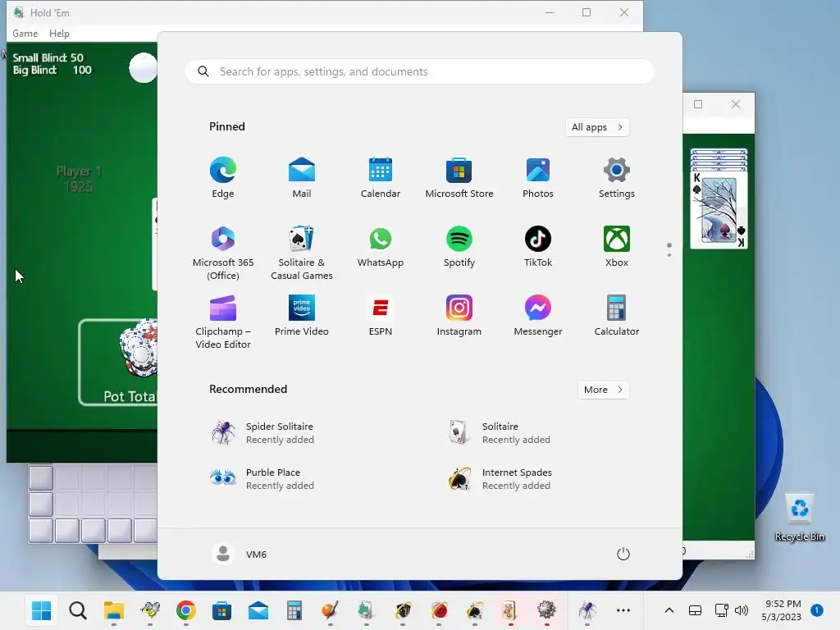
Task: Open Settings from the pinned section
Action: pos(617,178)
